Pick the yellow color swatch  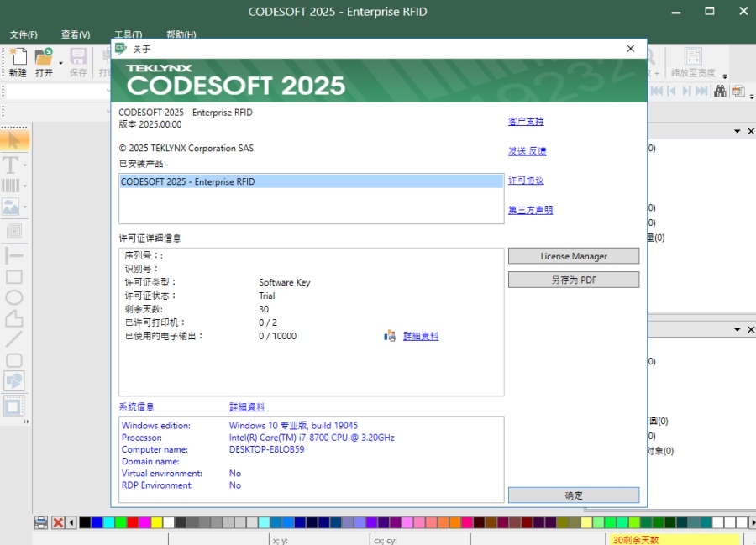pyautogui.click(x=157, y=522)
